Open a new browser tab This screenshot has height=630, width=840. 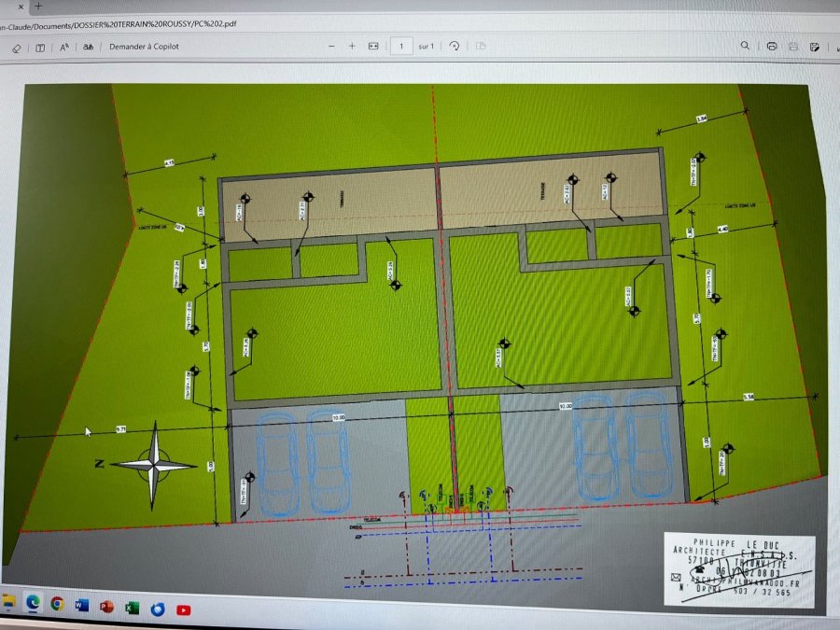[x=38, y=7]
